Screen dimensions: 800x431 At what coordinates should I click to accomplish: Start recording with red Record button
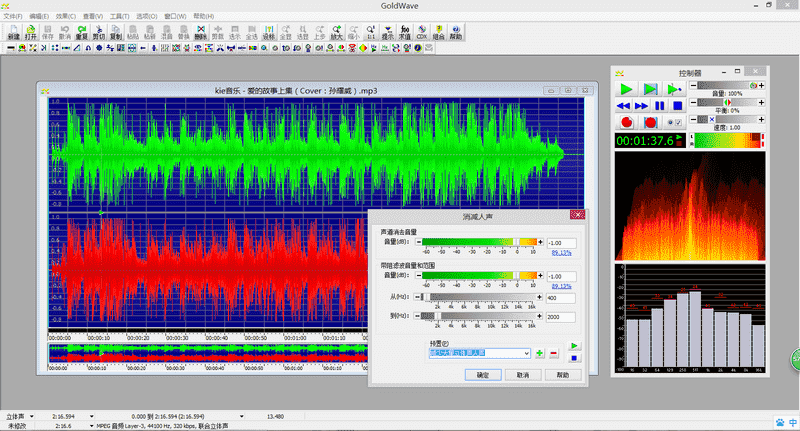[x=627, y=122]
